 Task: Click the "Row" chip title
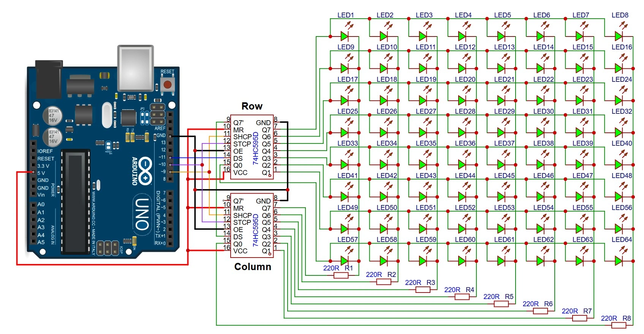point(252,106)
